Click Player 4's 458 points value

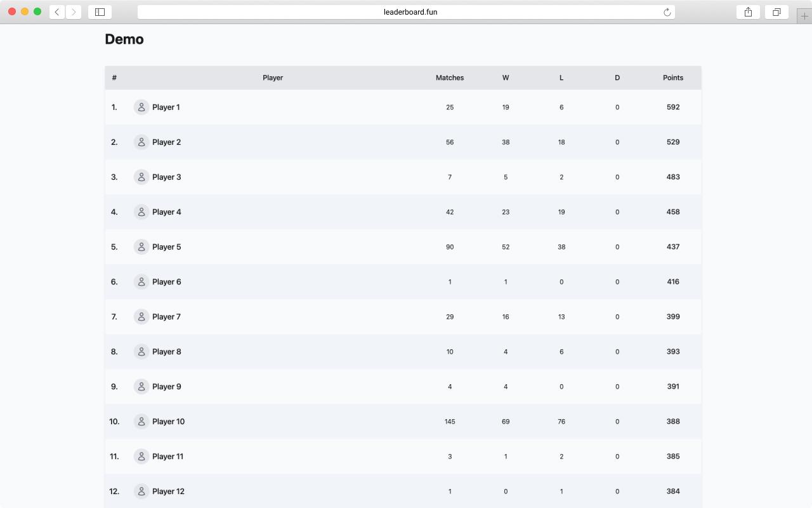673,212
